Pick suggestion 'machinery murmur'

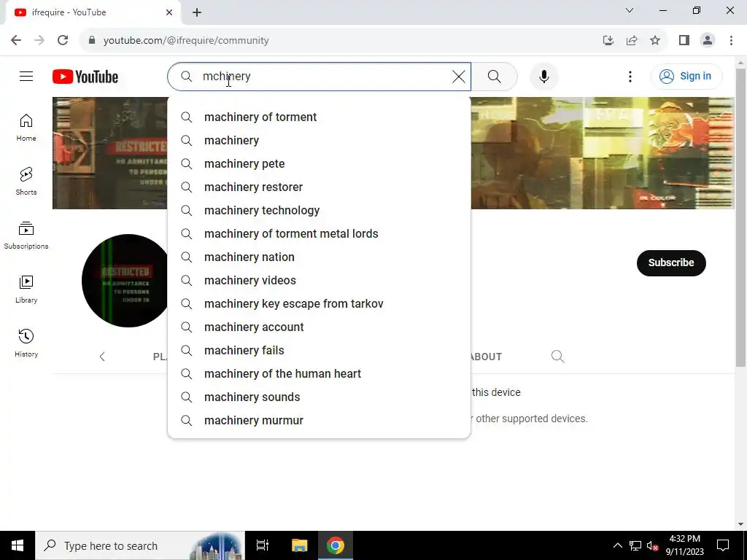320,421
